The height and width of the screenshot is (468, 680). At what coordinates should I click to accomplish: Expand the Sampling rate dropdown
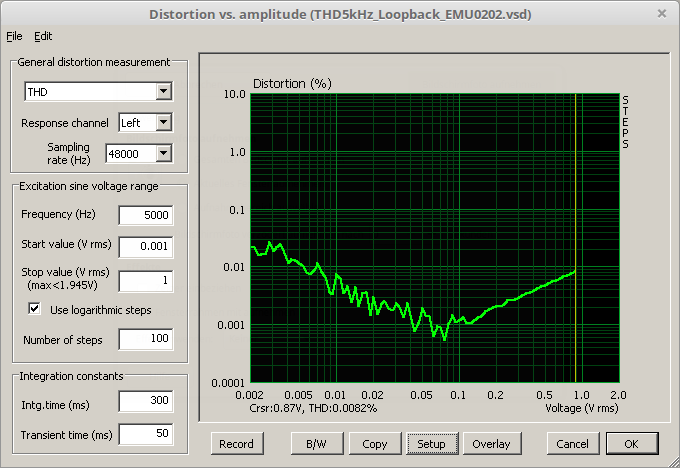[164, 153]
